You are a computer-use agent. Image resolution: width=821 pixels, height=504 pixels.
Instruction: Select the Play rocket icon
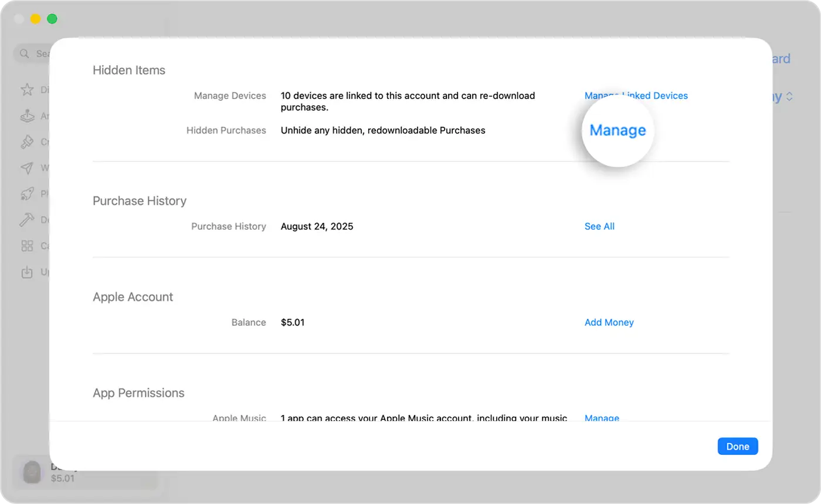coord(27,194)
